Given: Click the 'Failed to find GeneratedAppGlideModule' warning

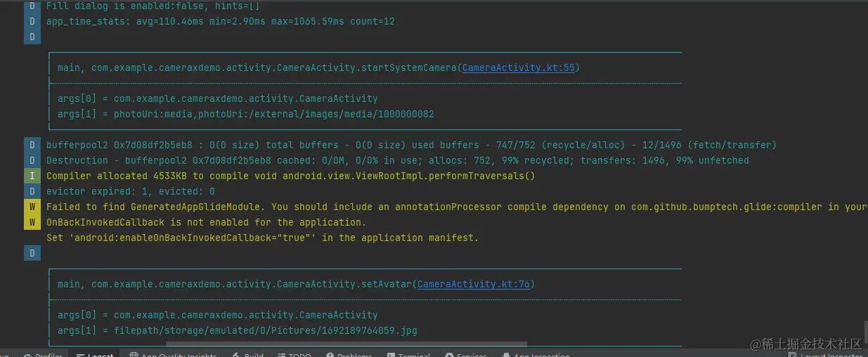Looking at the screenshot, I should click(x=455, y=207).
